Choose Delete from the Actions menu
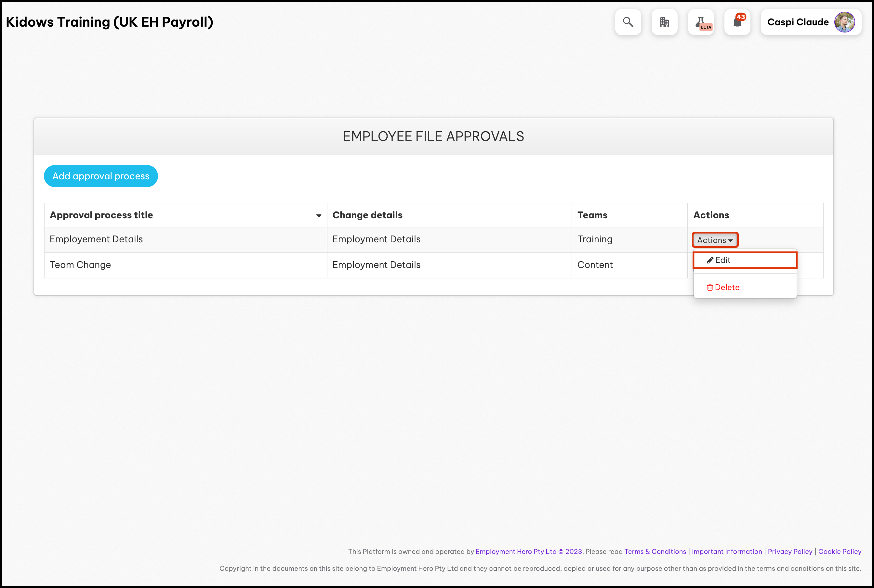 click(727, 288)
